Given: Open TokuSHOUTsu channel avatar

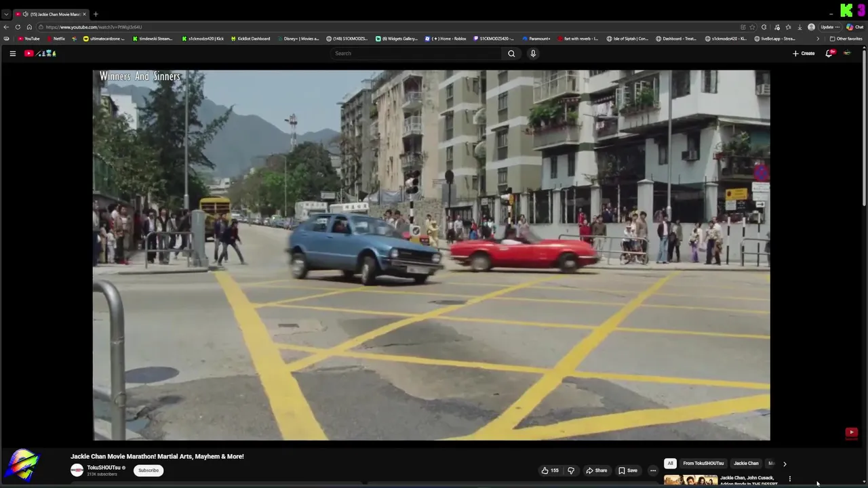Looking at the screenshot, I should coord(77,470).
